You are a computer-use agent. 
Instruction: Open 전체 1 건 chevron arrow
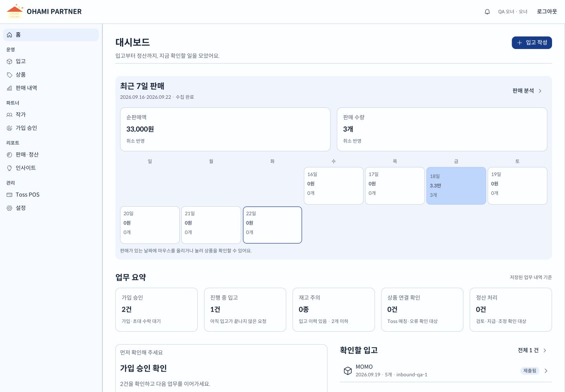[x=545, y=350]
